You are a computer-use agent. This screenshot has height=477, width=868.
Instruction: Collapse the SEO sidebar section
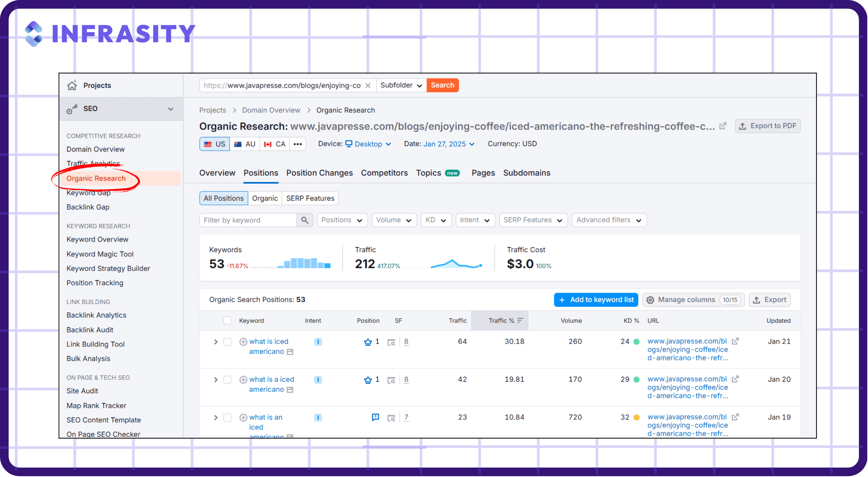tap(171, 109)
